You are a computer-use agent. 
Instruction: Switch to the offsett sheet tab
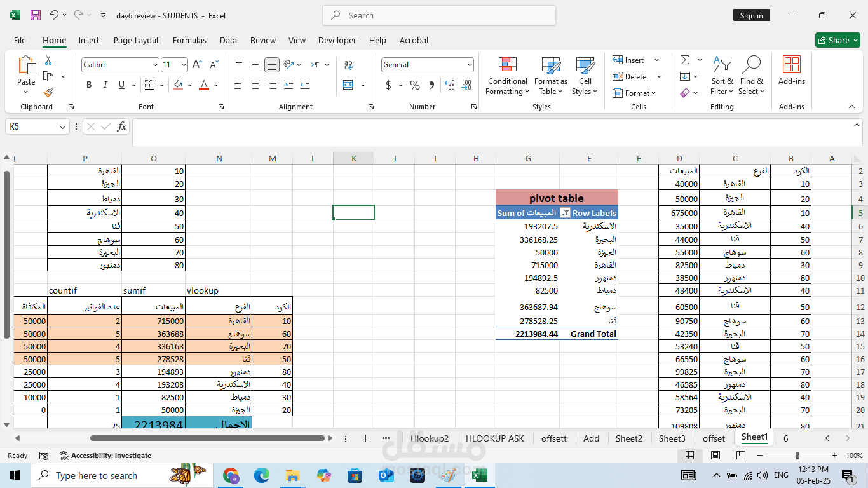553,438
